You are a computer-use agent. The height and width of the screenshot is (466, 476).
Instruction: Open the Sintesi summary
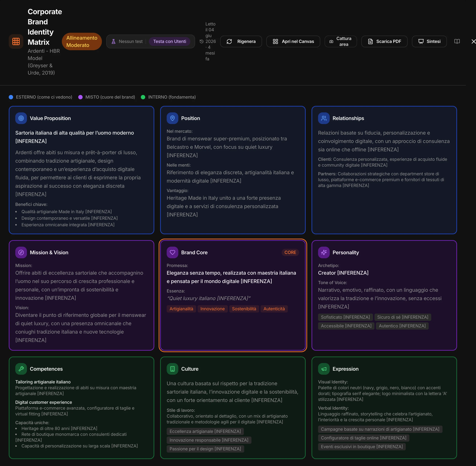coord(429,41)
